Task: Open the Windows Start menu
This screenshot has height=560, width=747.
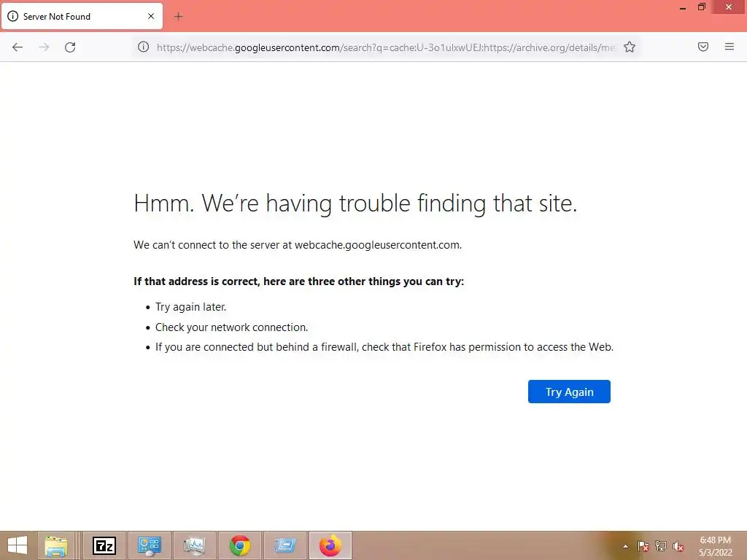Action: click(x=18, y=545)
